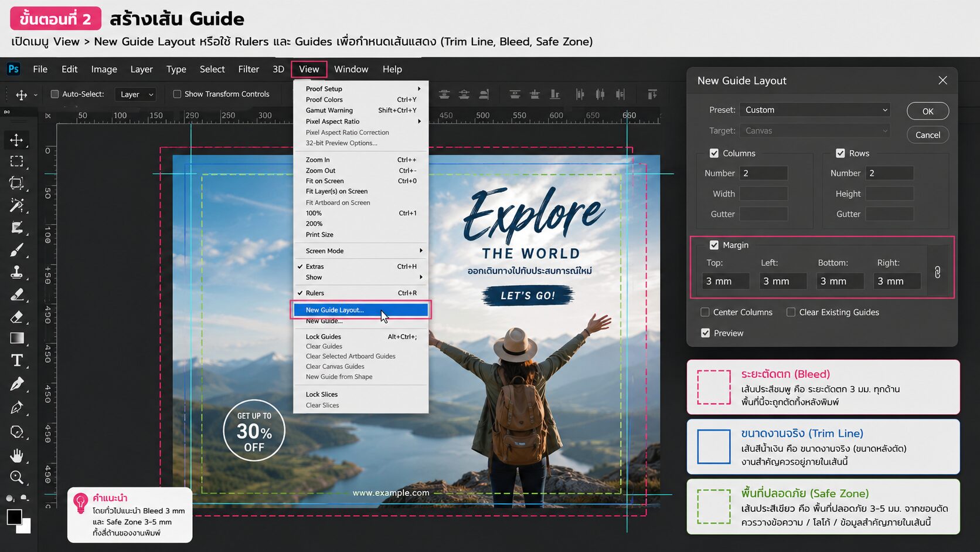Select the Hand tool
This screenshot has height=552, width=980.
pyautogui.click(x=16, y=455)
